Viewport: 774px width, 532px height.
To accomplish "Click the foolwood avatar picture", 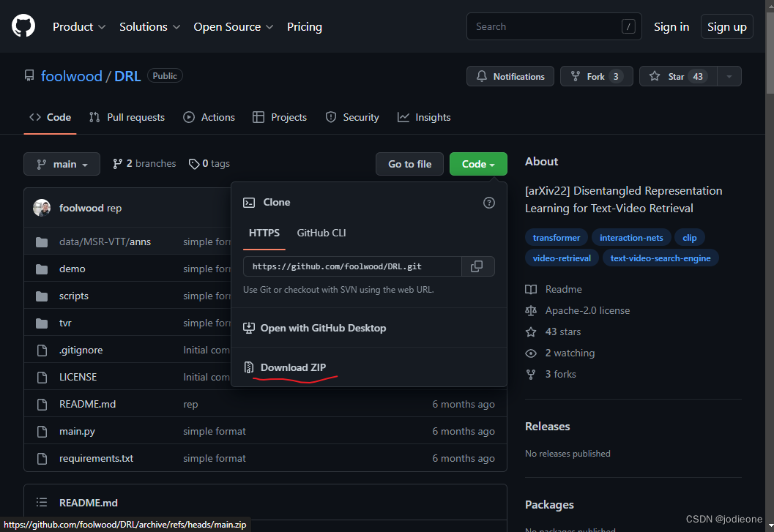I will click(42, 208).
